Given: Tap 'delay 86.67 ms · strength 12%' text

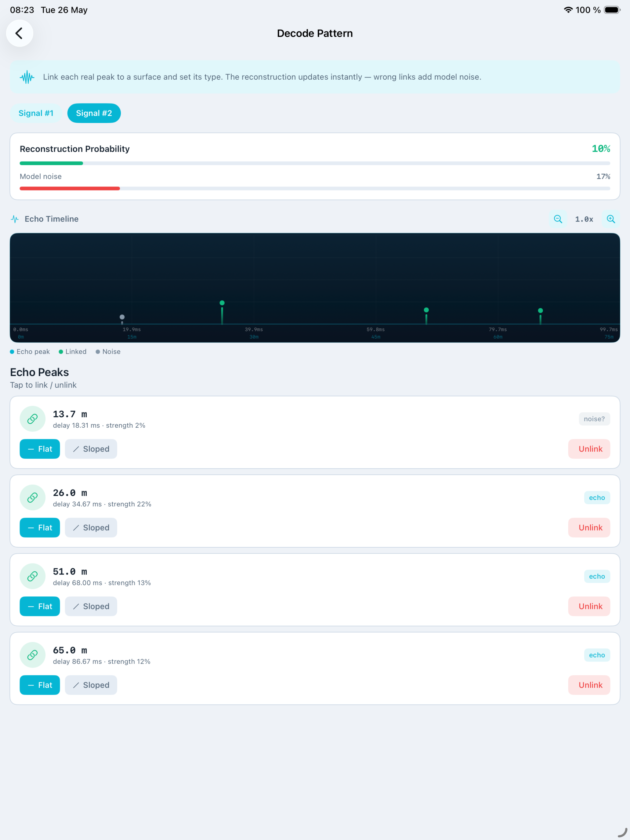Looking at the screenshot, I should [x=102, y=661].
